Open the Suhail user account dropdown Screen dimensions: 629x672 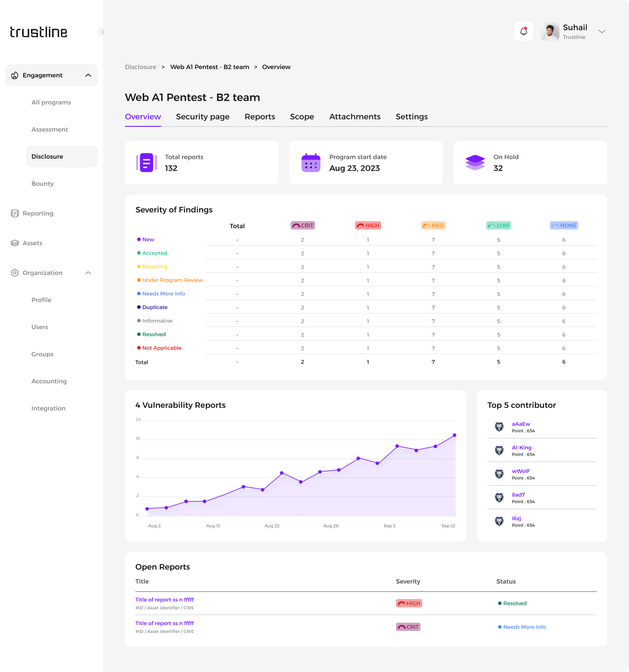(x=601, y=31)
